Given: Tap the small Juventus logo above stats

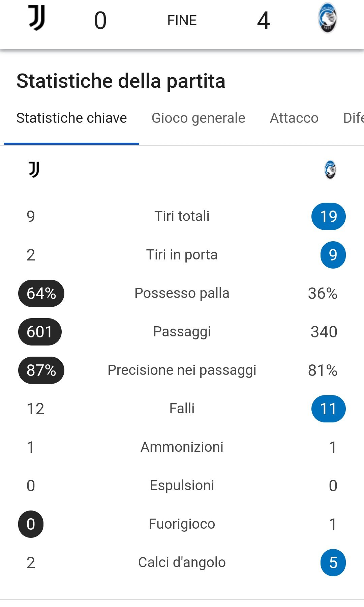Looking at the screenshot, I should (x=34, y=169).
